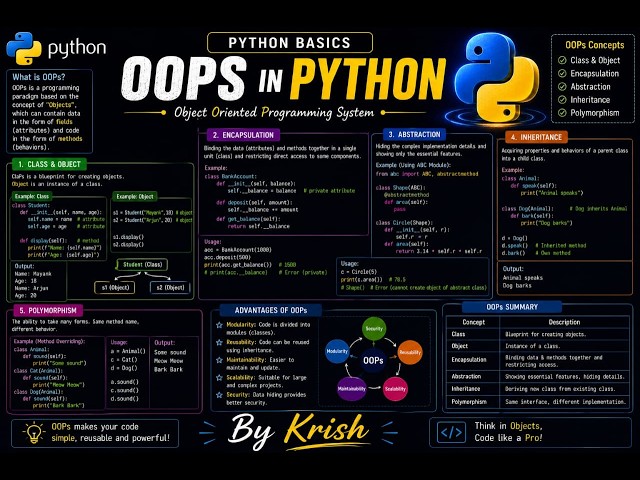Image resolution: width=640 pixels, height=480 pixels.
Task: Click the 'class Cat(Animal):' code line
Action: (38, 371)
